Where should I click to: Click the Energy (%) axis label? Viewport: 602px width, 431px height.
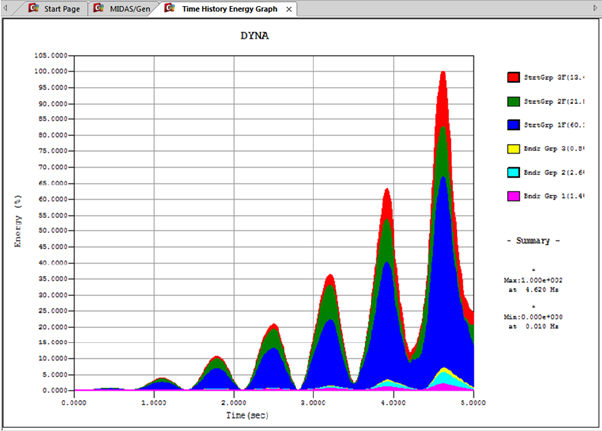click(x=18, y=221)
